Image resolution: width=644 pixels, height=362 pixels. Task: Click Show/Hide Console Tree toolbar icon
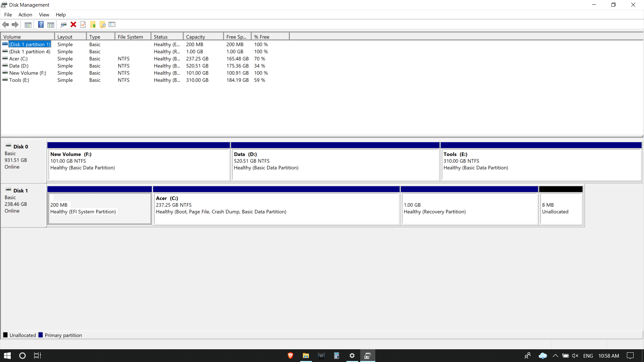click(28, 24)
